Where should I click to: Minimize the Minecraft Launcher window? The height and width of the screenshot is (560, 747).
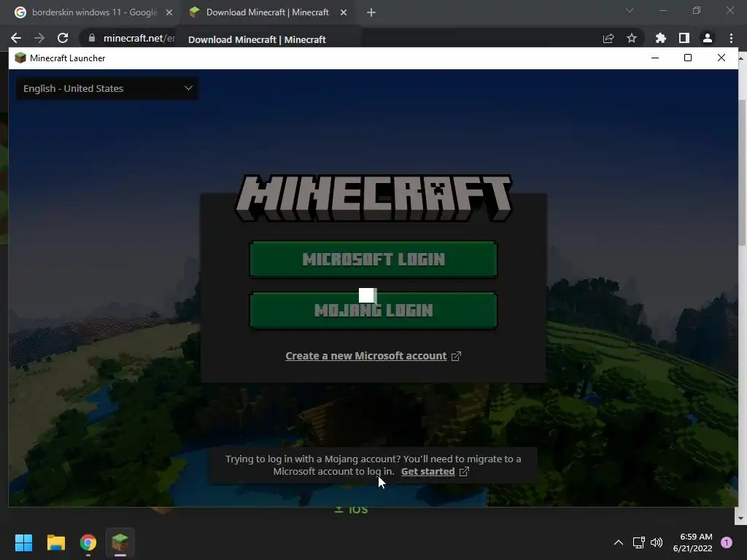(x=655, y=58)
